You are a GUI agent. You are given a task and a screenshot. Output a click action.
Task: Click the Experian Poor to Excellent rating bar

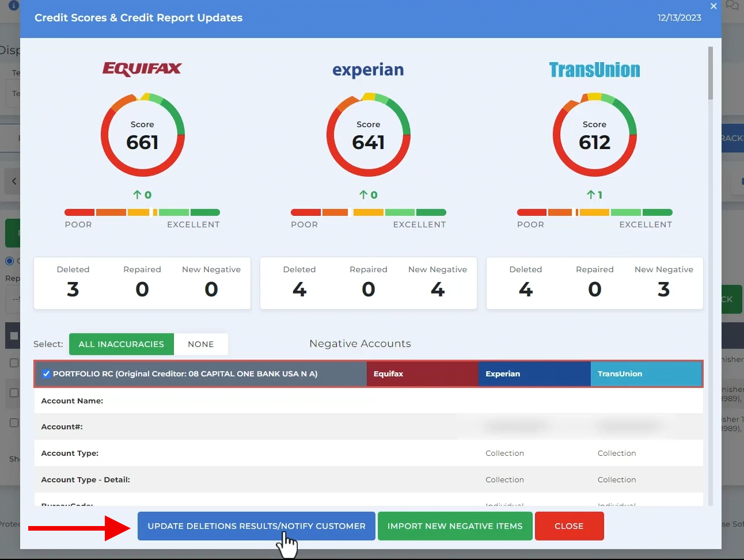pyautogui.click(x=369, y=212)
